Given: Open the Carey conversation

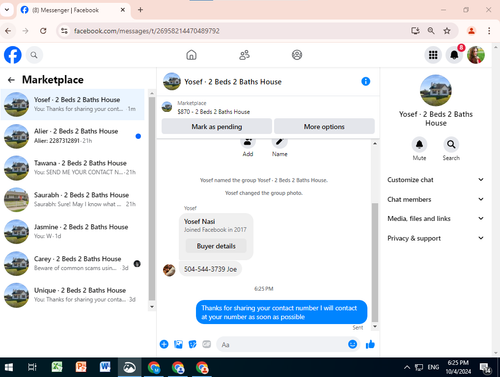Looking at the screenshot, I should coord(73,263).
